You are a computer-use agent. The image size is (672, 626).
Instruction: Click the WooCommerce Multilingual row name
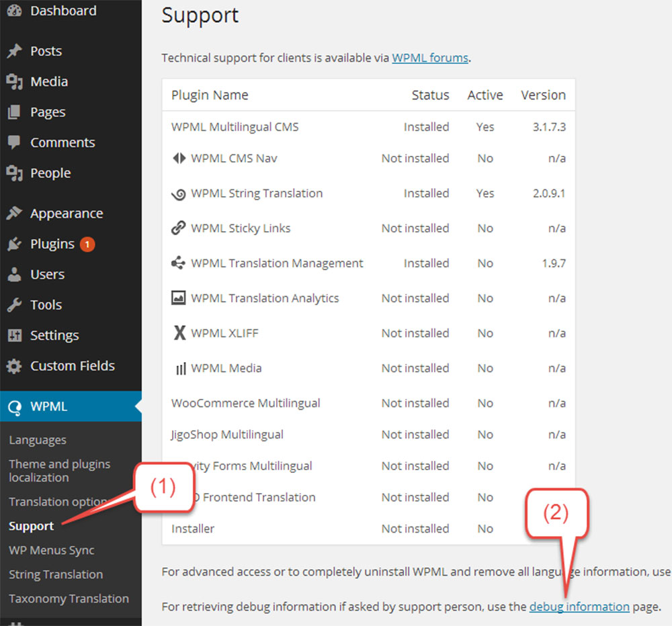[245, 403]
